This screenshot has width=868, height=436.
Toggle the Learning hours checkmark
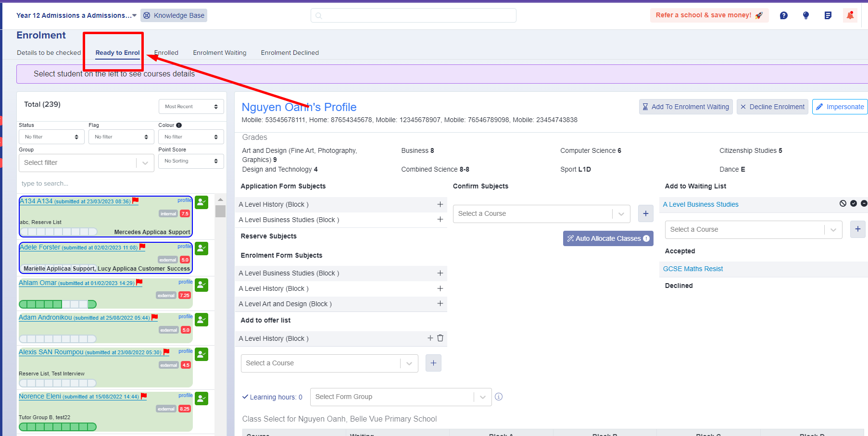pyautogui.click(x=245, y=397)
